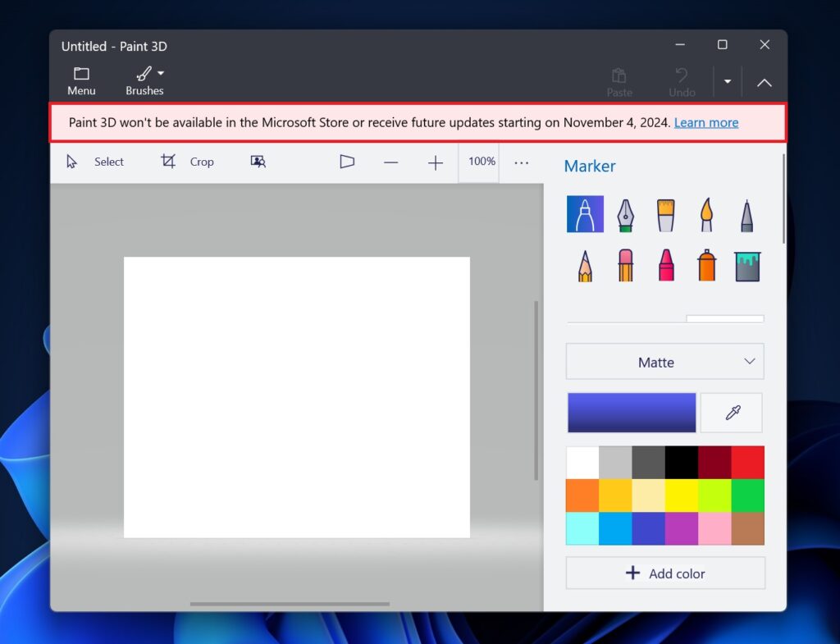This screenshot has height=644, width=840.
Task: Select the Eraser tool
Action: pyautogui.click(x=625, y=264)
